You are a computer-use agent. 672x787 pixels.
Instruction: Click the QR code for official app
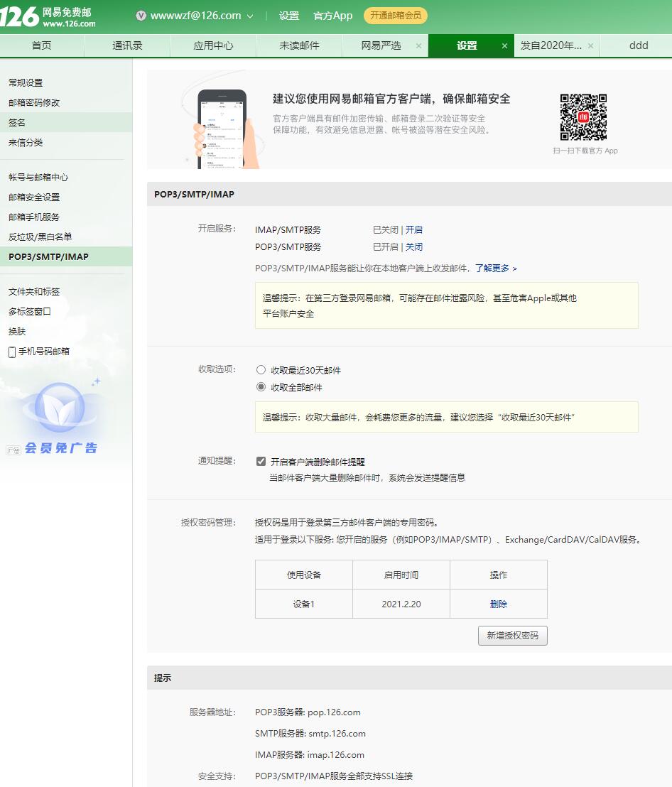(x=583, y=117)
